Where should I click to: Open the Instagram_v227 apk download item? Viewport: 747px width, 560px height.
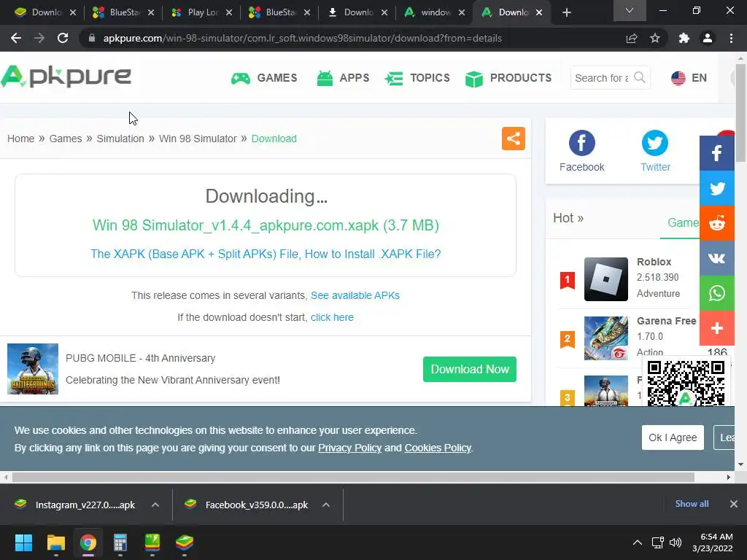coord(76,505)
